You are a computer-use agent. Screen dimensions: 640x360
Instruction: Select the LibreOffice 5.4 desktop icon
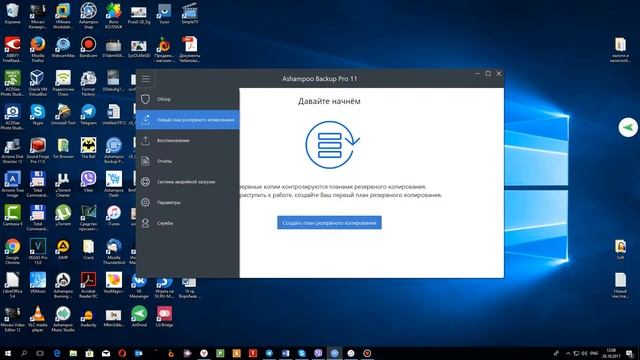(x=12, y=285)
